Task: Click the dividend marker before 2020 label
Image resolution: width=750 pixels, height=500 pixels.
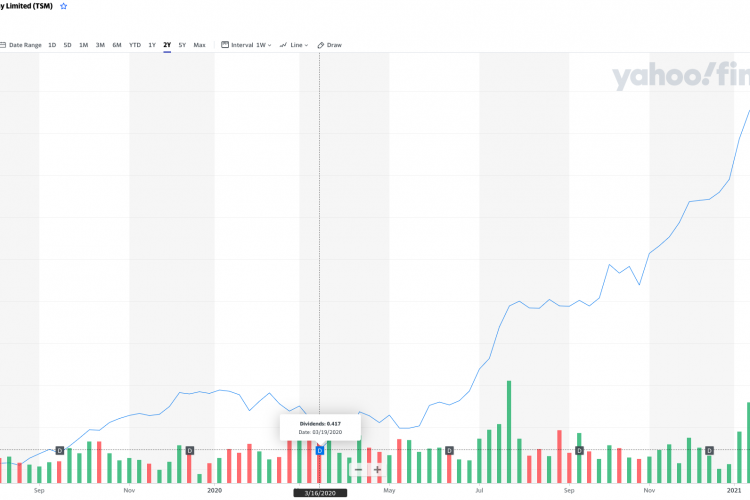Action: point(190,451)
